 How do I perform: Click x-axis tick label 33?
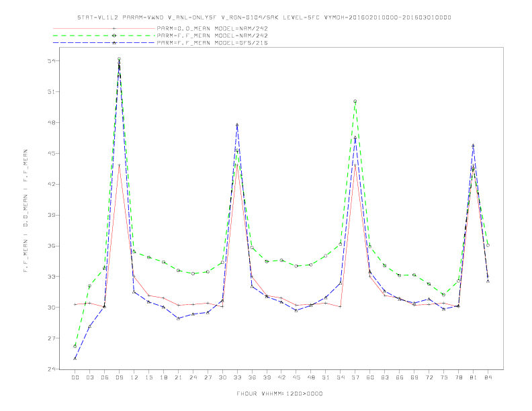tap(237, 377)
